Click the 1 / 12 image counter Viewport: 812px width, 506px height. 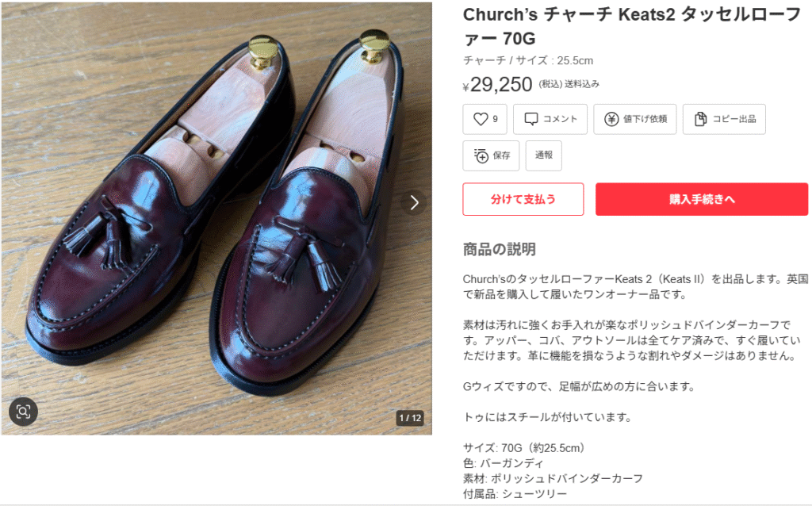[x=410, y=417]
